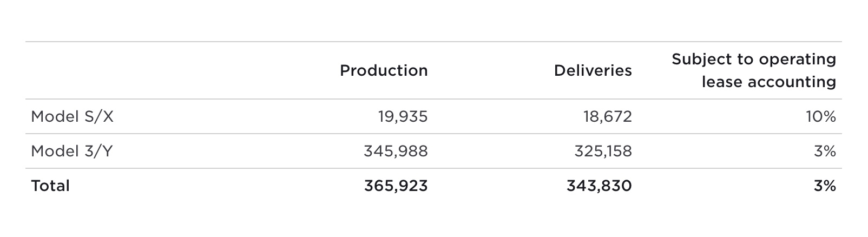Click the divider line above the Total row
This screenshot has width=868, height=237.
pos(433,168)
